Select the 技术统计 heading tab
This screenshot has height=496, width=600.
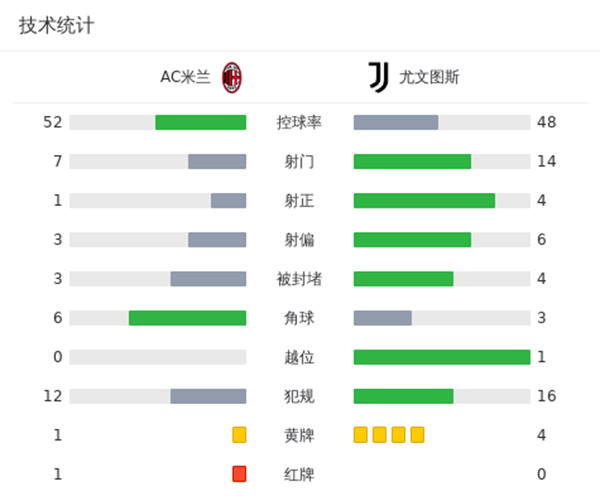(56, 26)
